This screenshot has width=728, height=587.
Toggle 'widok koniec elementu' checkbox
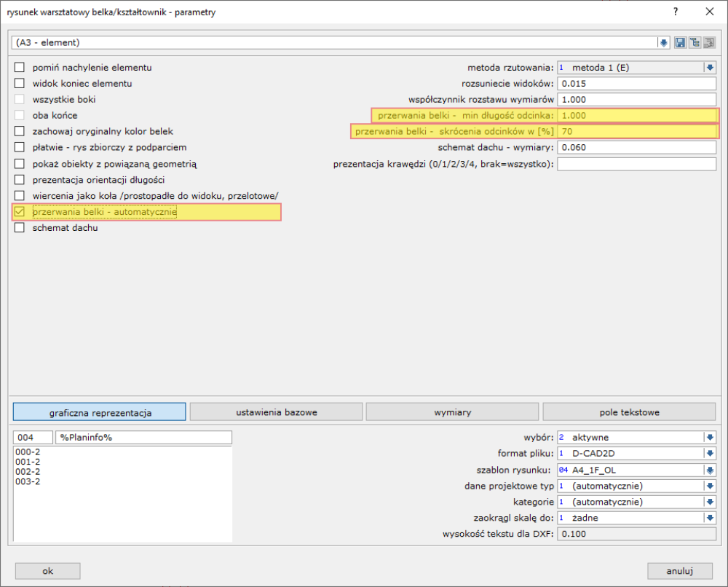pyautogui.click(x=20, y=84)
